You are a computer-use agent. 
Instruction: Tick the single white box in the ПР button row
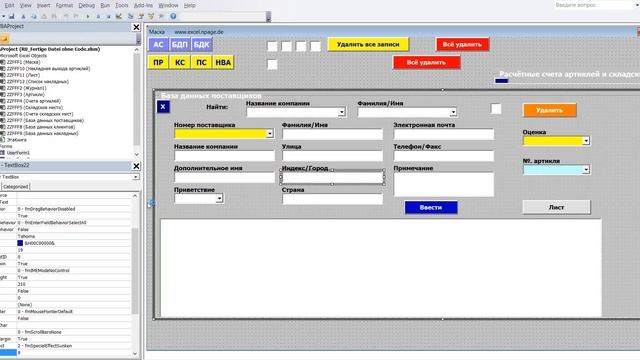tap(272, 64)
